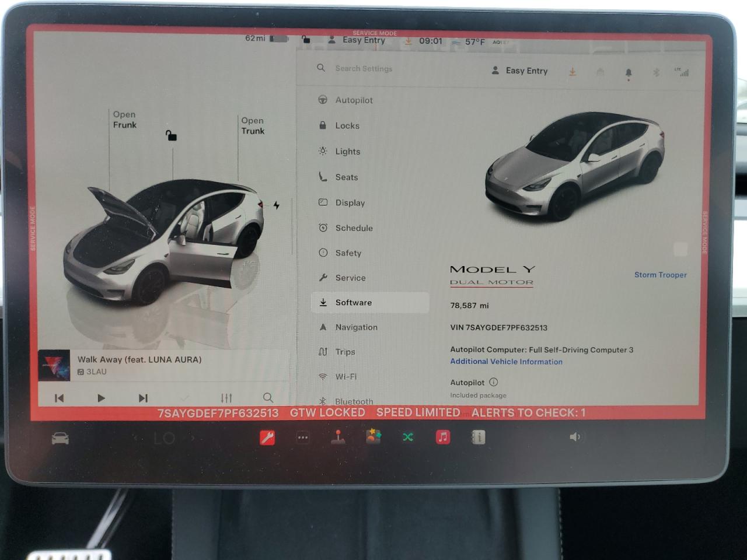Tap the GTW LOCKED status text
Screen dimensions: 747x560
click(x=327, y=412)
